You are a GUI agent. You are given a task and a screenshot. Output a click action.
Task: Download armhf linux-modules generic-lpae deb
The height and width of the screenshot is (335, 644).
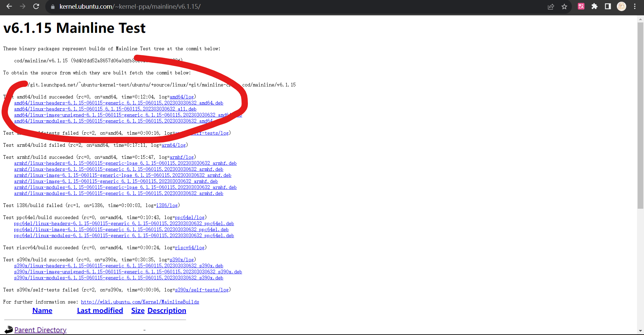point(125,187)
